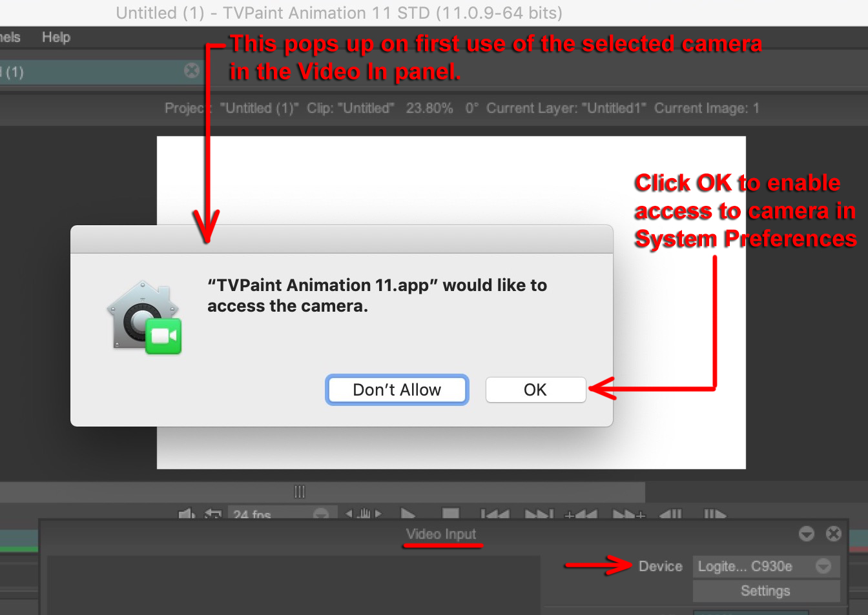
Task: Click the next frame step icon
Action: [715, 515]
